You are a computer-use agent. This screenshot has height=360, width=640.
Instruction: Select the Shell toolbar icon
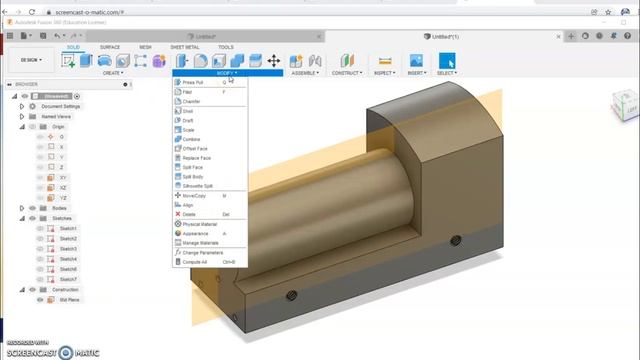219,61
